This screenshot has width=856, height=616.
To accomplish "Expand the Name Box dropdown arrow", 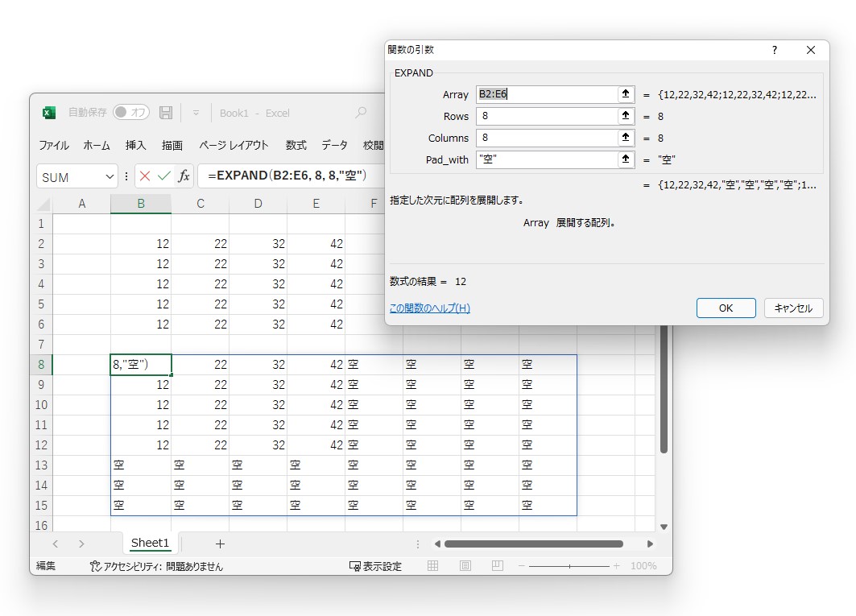I will click(110, 176).
